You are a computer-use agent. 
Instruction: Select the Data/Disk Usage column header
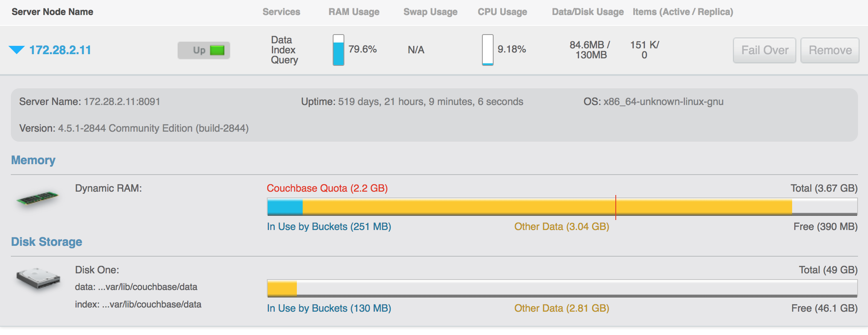click(588, 12)
